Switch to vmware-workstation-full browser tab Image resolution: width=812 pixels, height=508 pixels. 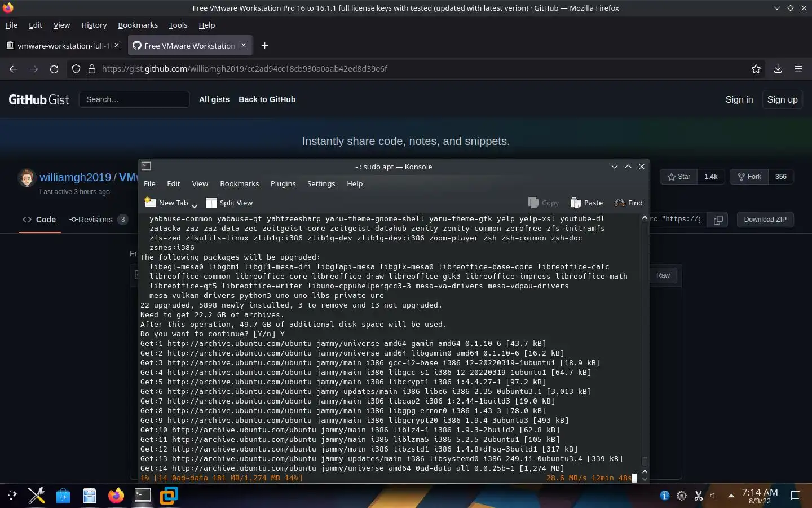pyautogui.click(x=63, y=46)
